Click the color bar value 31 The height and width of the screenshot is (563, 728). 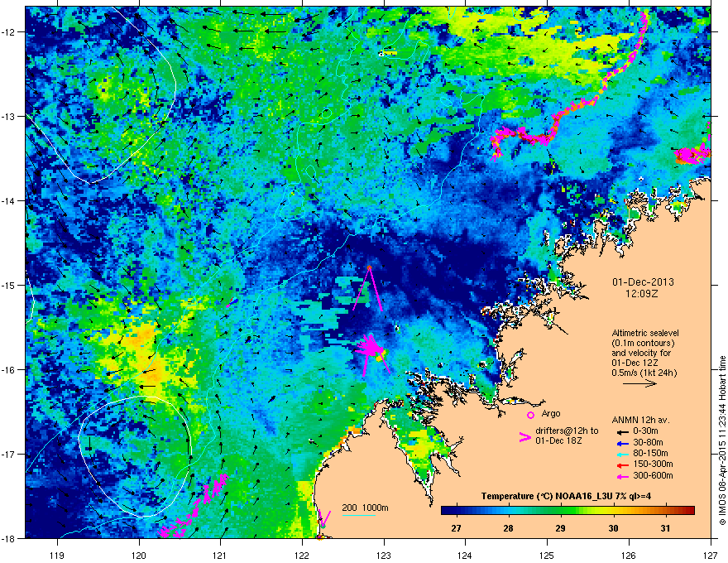tap(665, 528)
